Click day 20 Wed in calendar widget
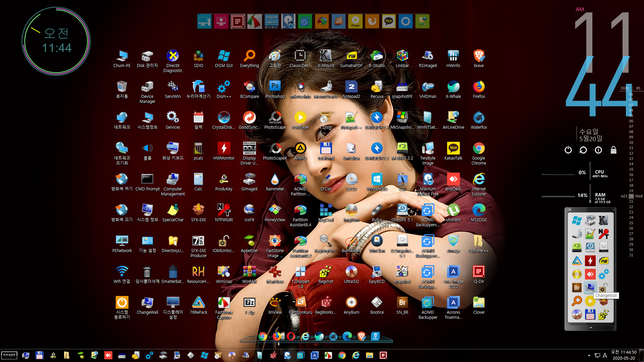The image size is (644, 362). point(631,196)
